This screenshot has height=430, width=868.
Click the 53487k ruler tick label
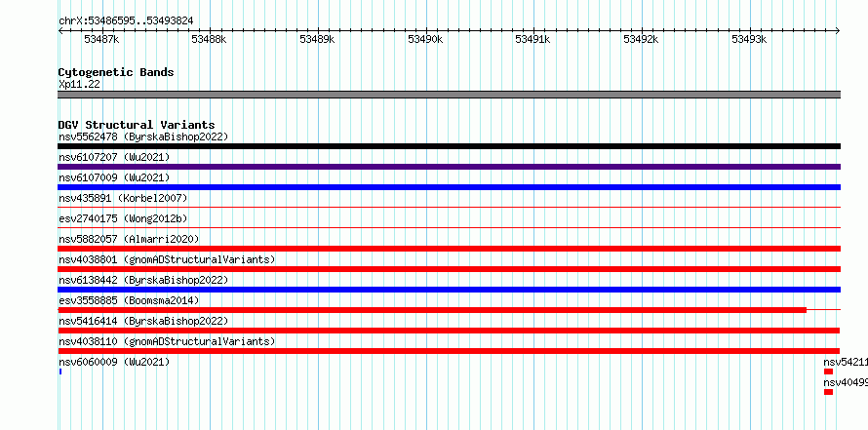point(101,39)
